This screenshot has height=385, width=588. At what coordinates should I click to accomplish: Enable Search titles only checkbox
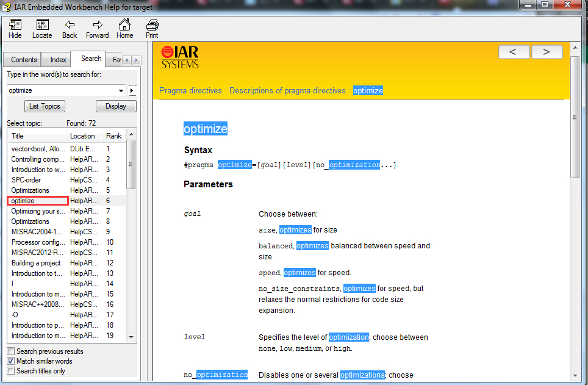(11, 371)
